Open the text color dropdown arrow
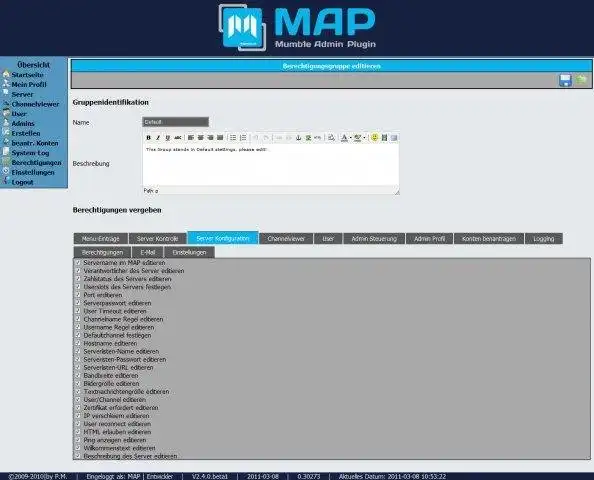This screenshot has width=594, height=480. click(x=350, y=138)
